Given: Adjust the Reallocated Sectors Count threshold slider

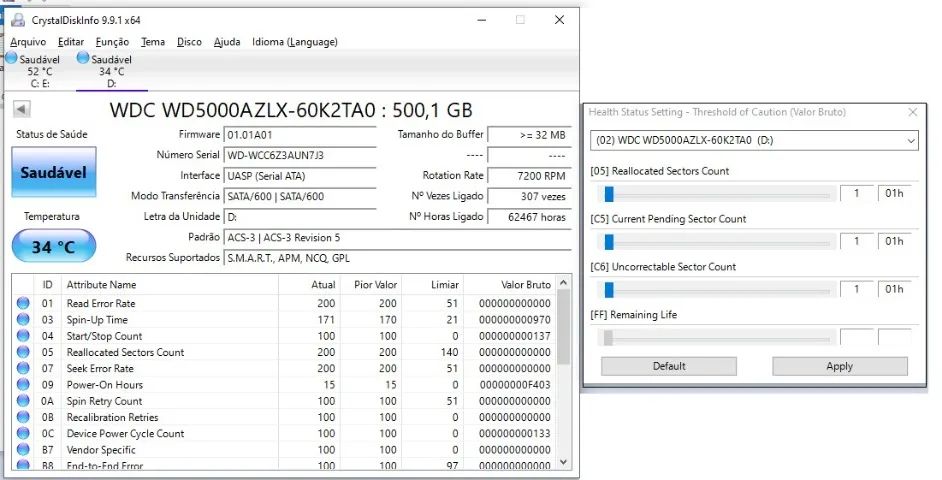Looking at the screenshot, I should point(609,193).
